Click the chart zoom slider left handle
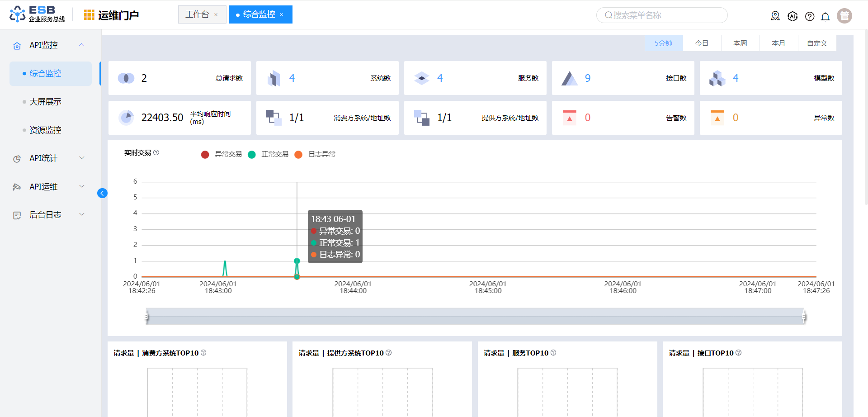Viewport: 868px width, 417px height. click(146, 317)
